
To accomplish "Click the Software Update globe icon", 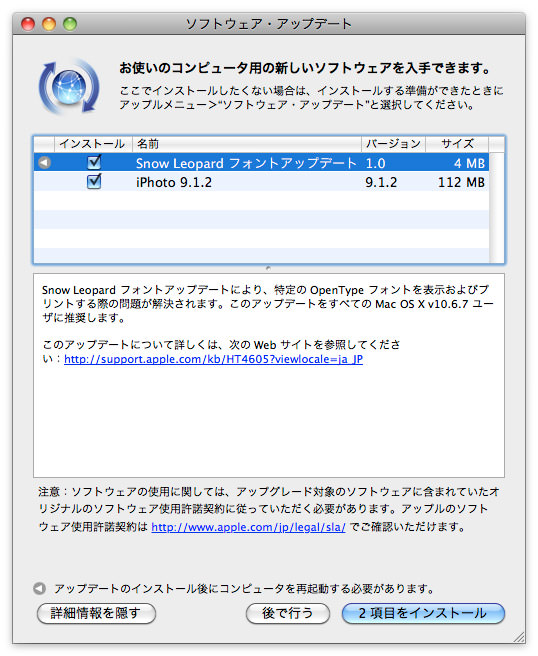I will (69, 87).
